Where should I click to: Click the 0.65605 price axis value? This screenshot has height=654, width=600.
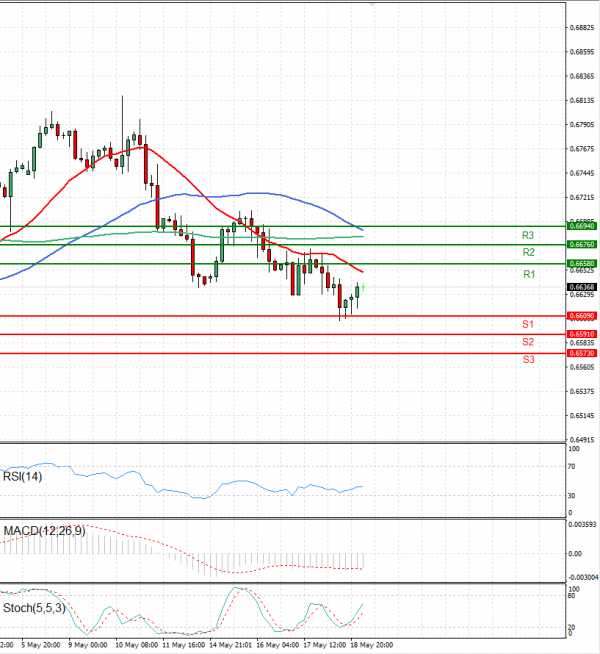582,367
